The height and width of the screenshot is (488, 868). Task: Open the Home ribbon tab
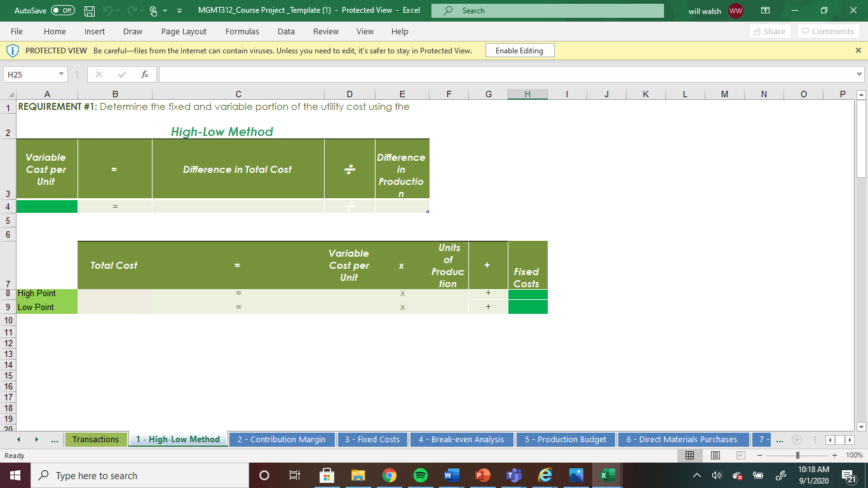pyautogui.click(x=55, y=31)
